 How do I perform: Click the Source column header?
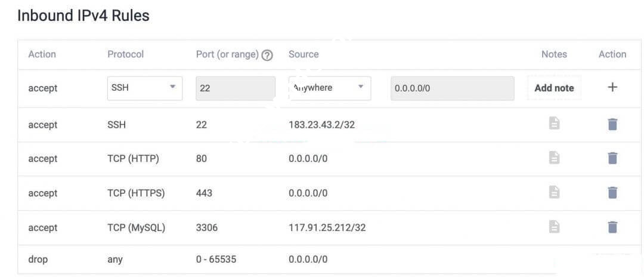[x=304, y=54]
